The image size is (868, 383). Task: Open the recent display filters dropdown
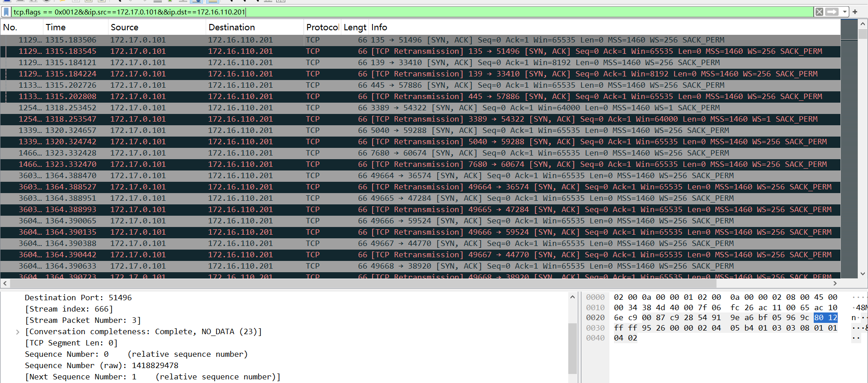pos(844,12)
